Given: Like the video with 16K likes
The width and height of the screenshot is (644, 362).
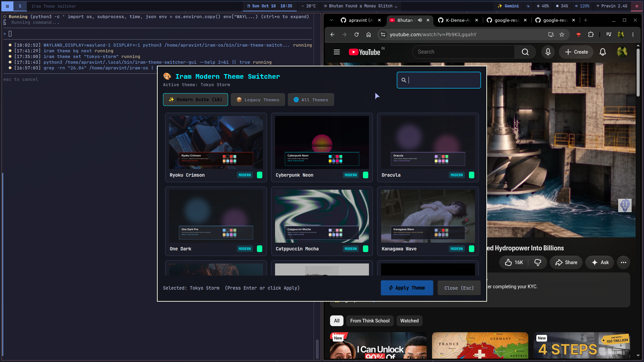Looking at the screenshot, I should click(514, 262).
